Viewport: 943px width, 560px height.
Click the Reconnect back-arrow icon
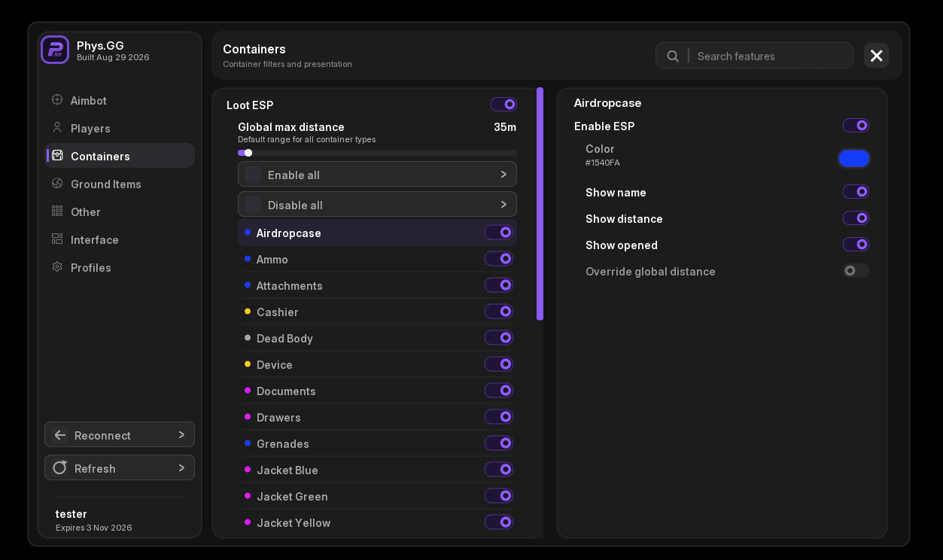(60, 435)
